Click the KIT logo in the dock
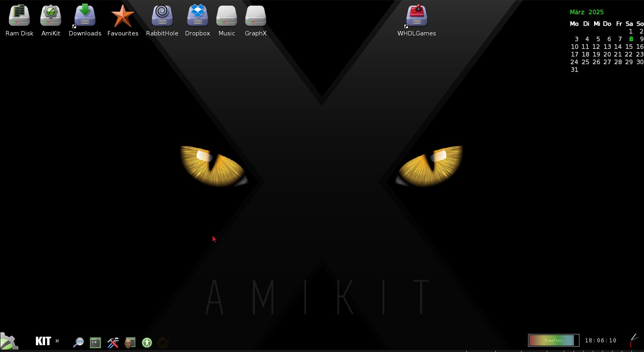644x352 pixels. (43, 341)
